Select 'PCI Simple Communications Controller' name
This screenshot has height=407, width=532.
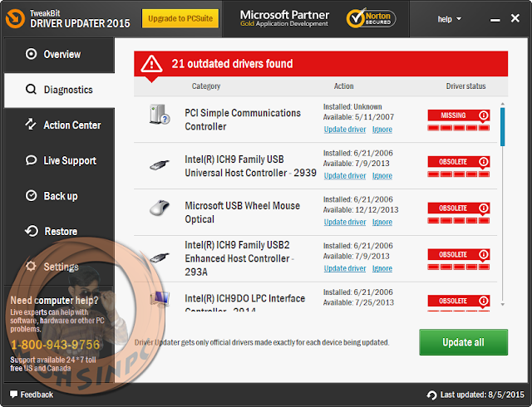(243, 120)
